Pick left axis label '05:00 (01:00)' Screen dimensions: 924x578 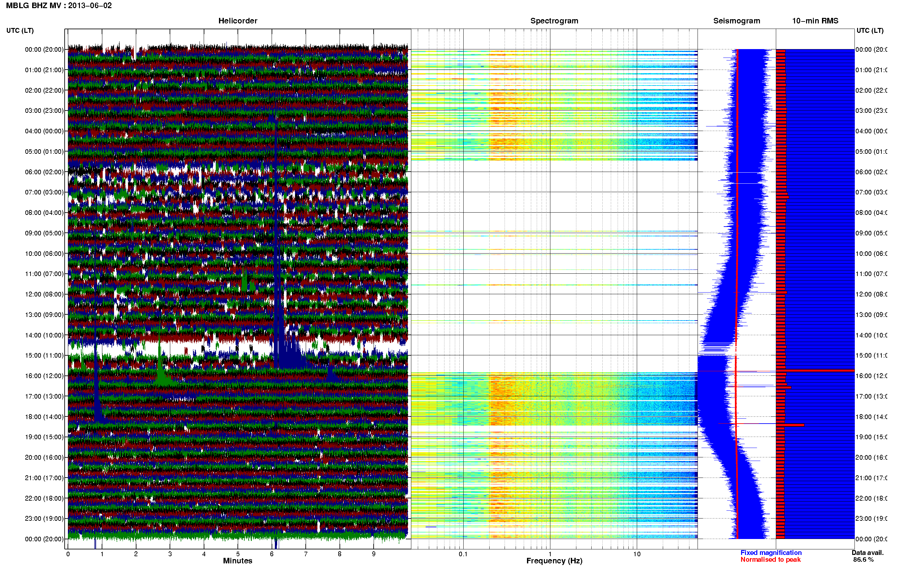pyautogui.click(x=44, y=152)
